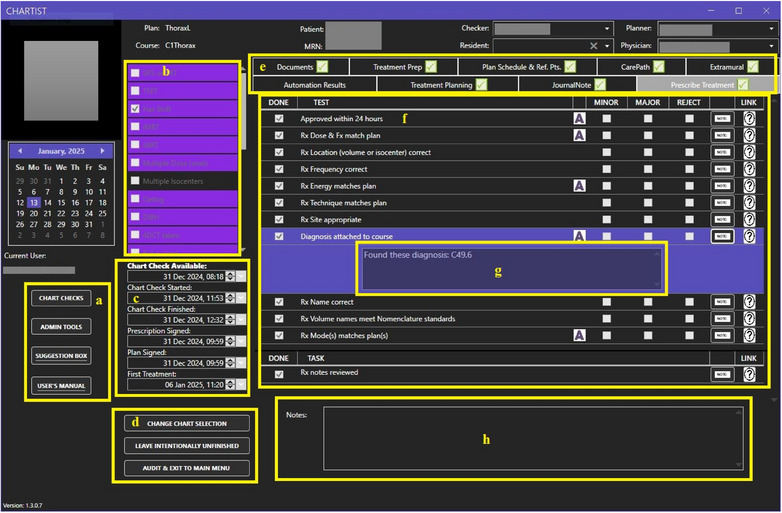Image resolution: width=782 pixels, height=513 pixels.
Task: Click inside the Notes text area
Action: pos(534,439)
